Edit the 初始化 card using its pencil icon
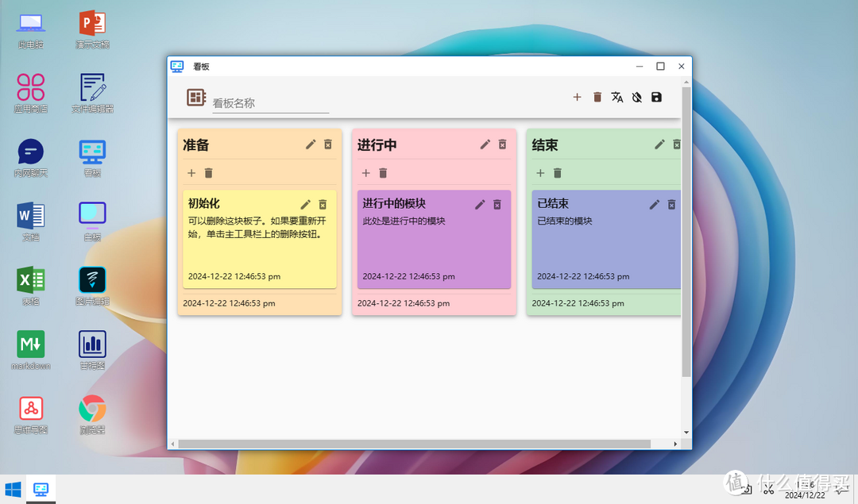This screenshot has width=858, height=504. 305,204
